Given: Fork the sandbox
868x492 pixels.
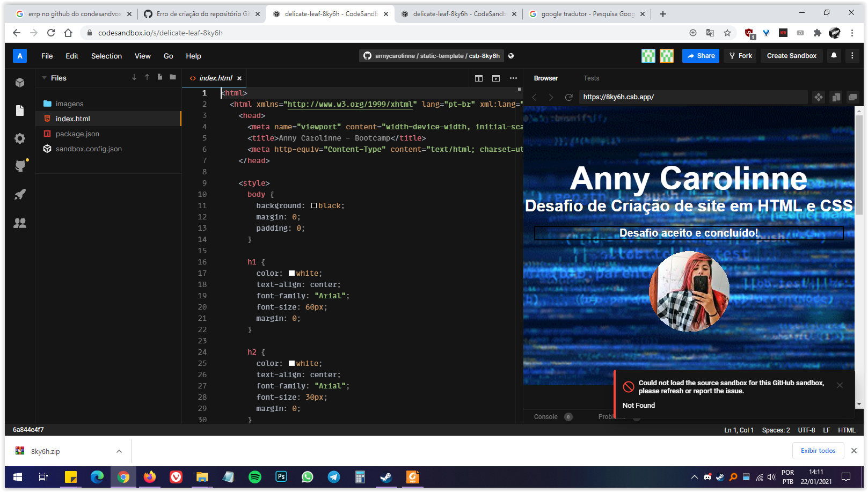Looking at the screenshot, I should tap(740, 56).
